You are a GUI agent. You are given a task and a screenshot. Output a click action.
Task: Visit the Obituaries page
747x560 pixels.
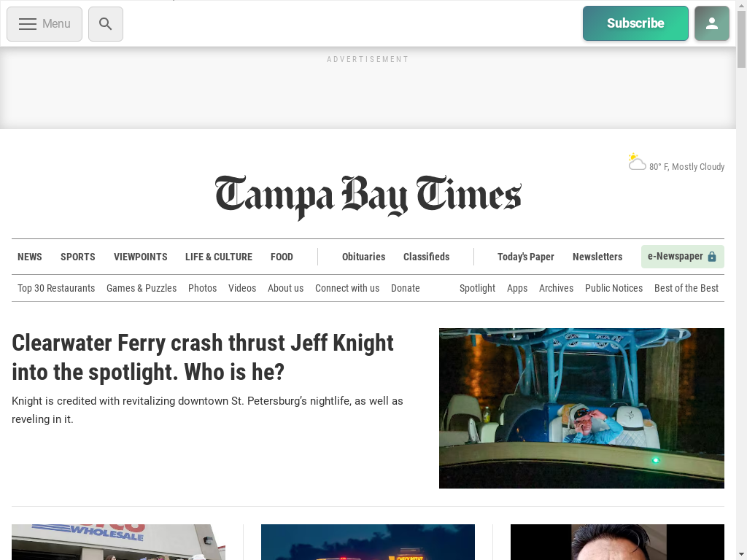(x=363, y=257)
